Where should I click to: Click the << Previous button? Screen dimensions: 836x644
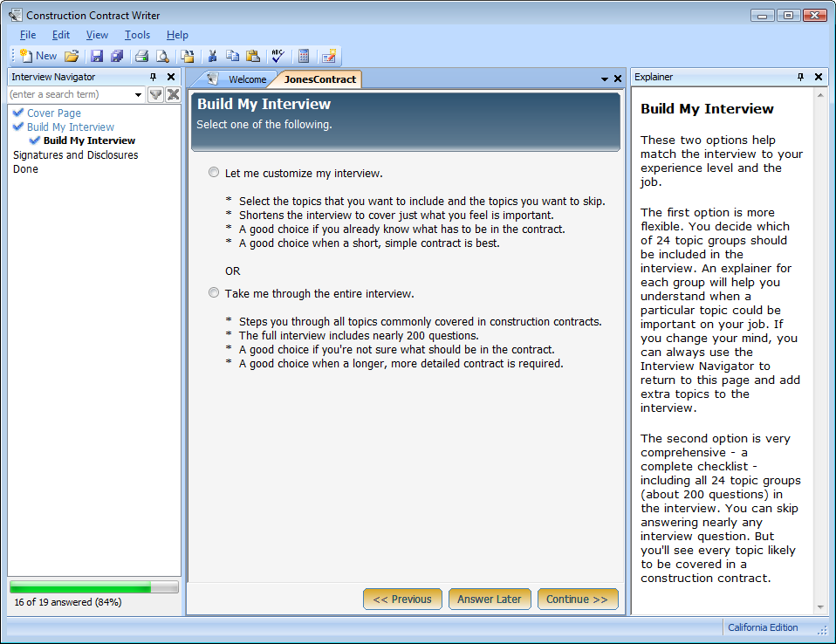(402, 599)
